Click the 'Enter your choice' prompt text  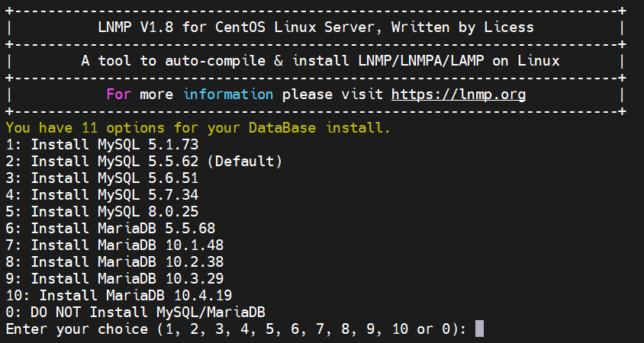tap(237, 329)
